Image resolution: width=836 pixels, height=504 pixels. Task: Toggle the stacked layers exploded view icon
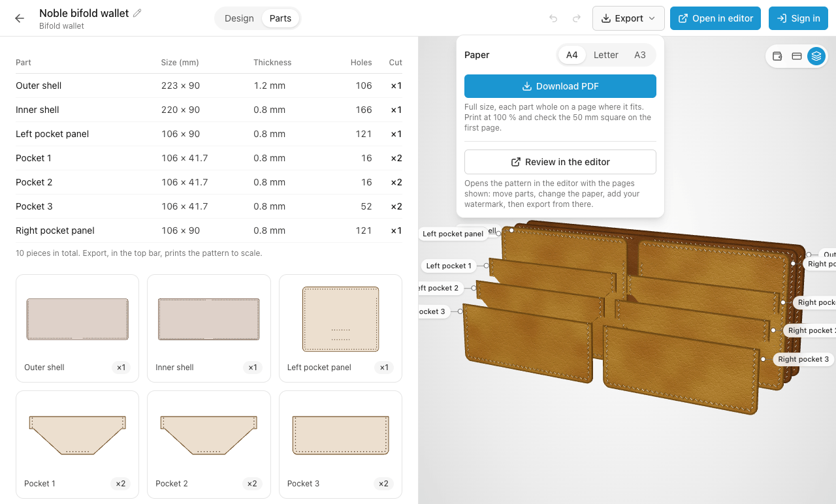point(816,56)
